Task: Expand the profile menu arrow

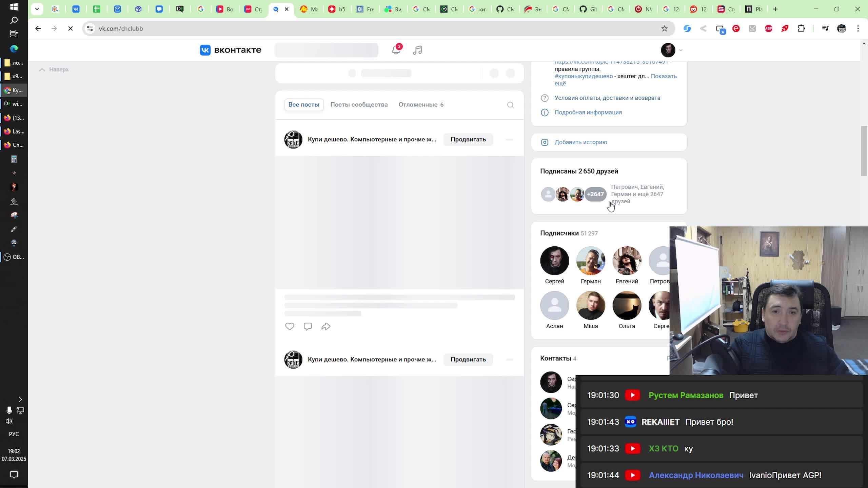Action: [x=680, y=50]
